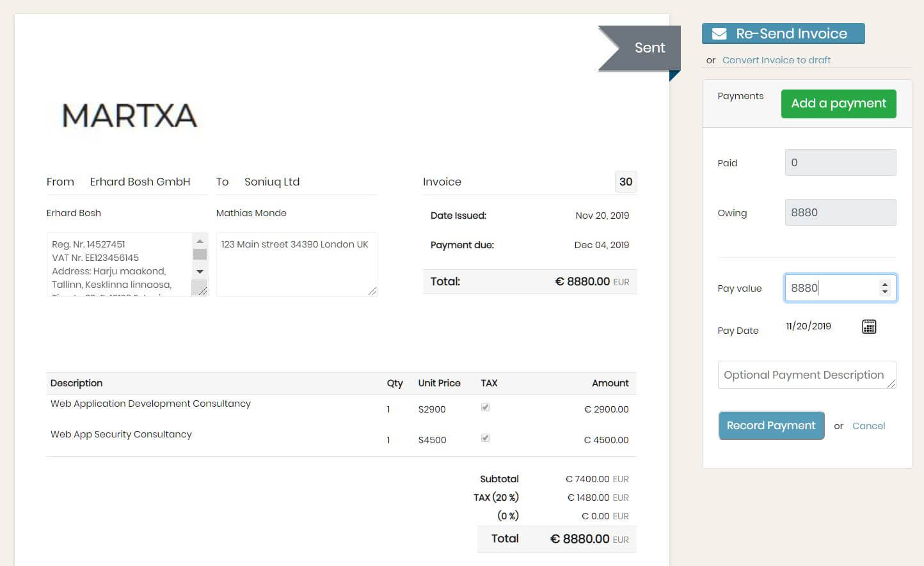Viewport: 924px width, 566px height.
Task: Click the Pay Date 11/20/2019 field
Action: tap(809, 326)
